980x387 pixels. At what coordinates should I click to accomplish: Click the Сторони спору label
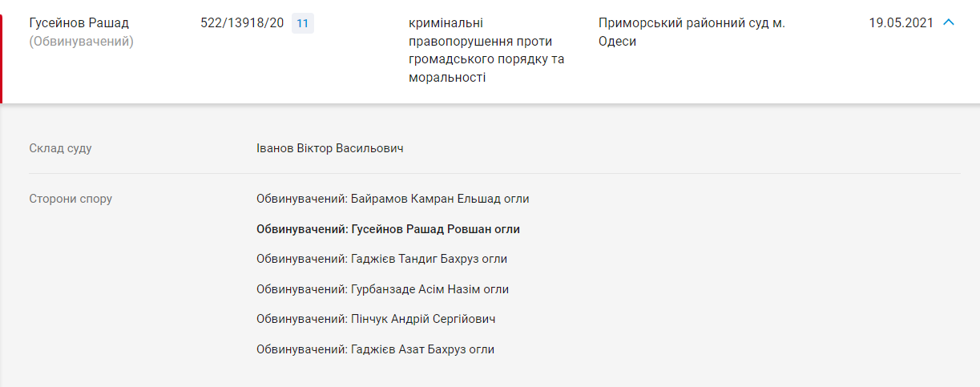tap(71, 199)
